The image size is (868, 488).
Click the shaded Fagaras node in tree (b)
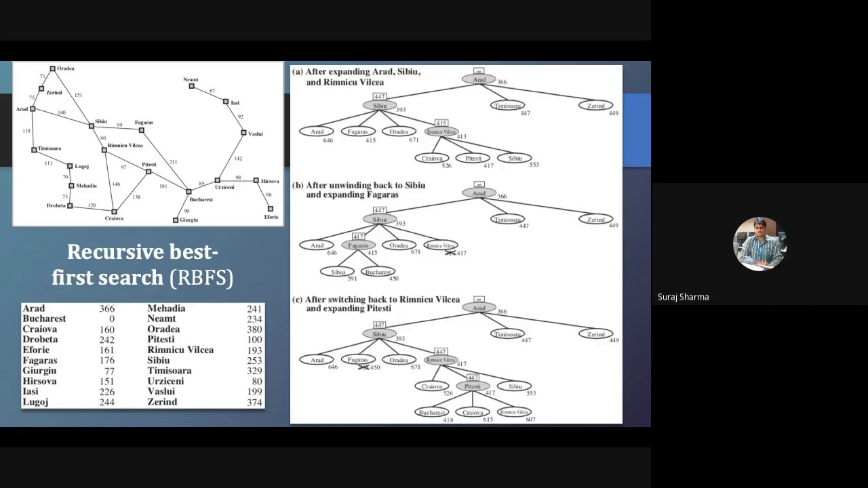point(358,245)
